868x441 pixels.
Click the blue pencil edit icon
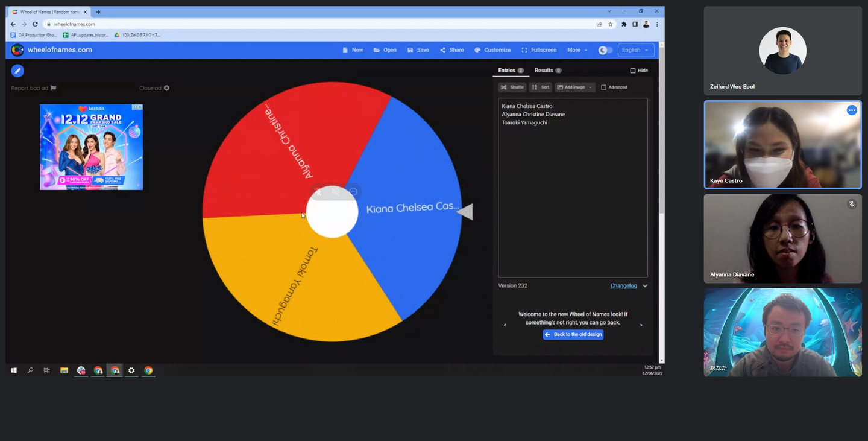tap(17, 71)
